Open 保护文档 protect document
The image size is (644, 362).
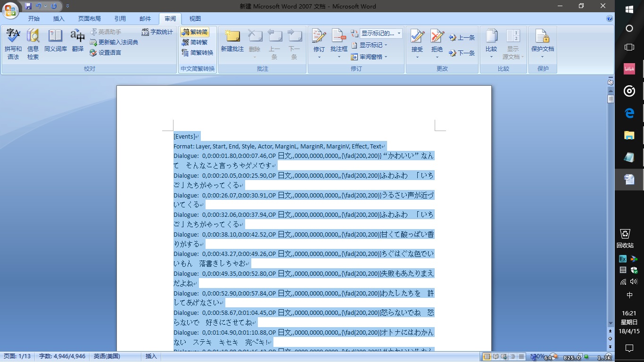pyautogui.click(x=543, y=44)
